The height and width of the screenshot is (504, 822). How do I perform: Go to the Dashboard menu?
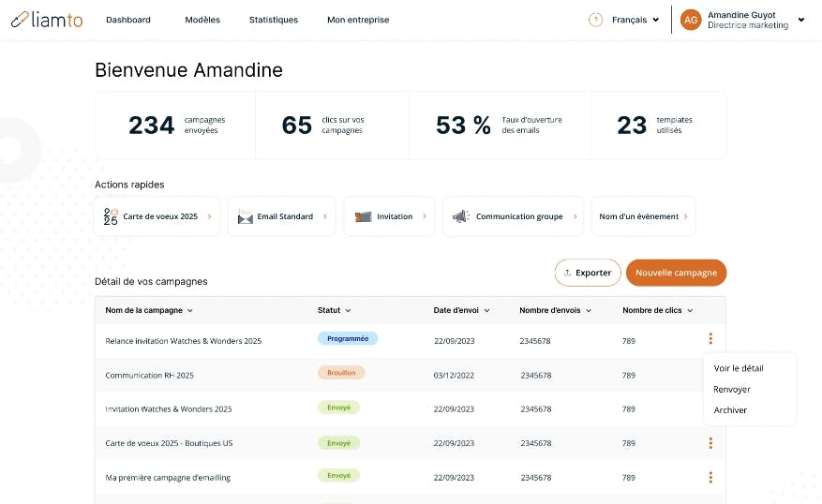pyautogui.click(x=127, y=20)
